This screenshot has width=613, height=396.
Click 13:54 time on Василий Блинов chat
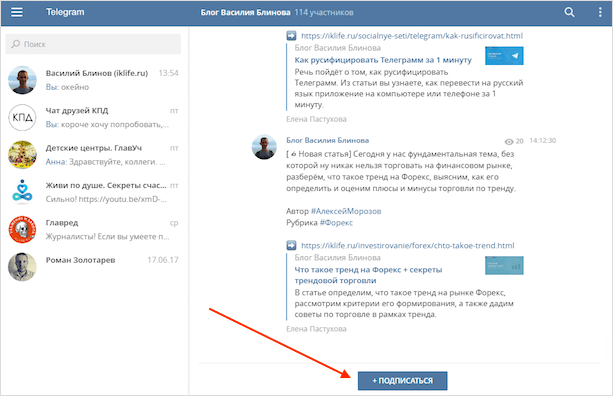coord(168,73)
